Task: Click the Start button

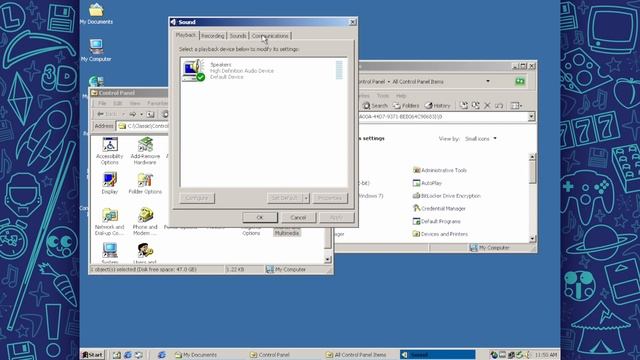Action: [x=93, y=355]
